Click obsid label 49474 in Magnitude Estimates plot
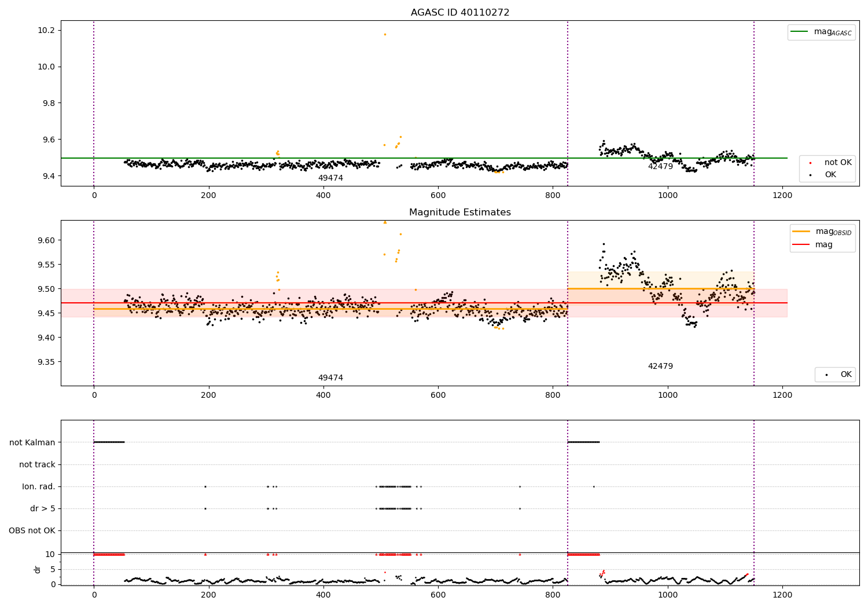The height and width of the screenshot is (608, 868). [x=330, y=378]
